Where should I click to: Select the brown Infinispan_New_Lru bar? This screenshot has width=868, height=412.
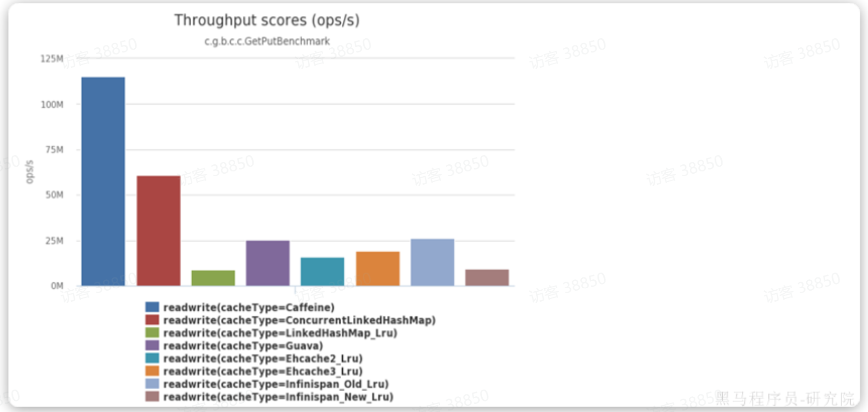pos(487,278)
